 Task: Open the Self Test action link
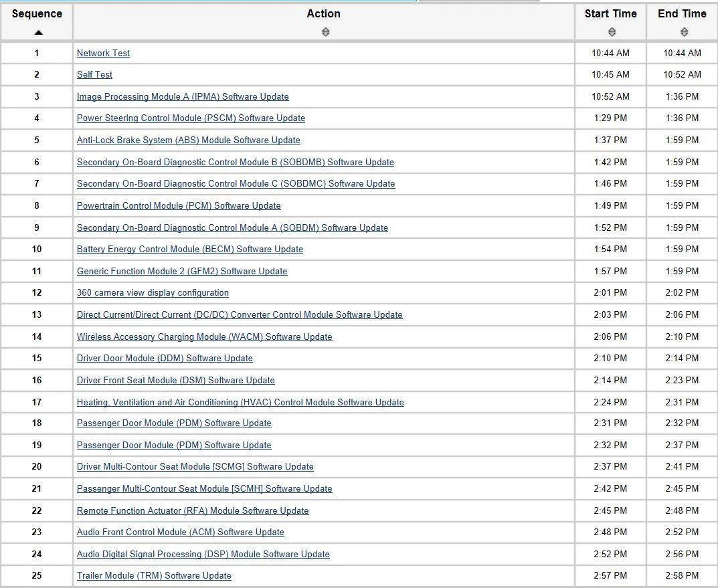[x=94, y=75]
